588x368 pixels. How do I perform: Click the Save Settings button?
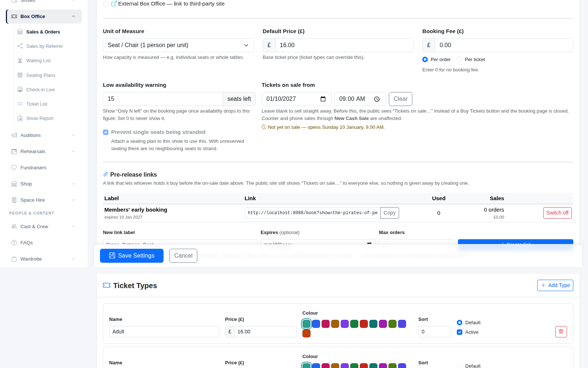(132, 256)
